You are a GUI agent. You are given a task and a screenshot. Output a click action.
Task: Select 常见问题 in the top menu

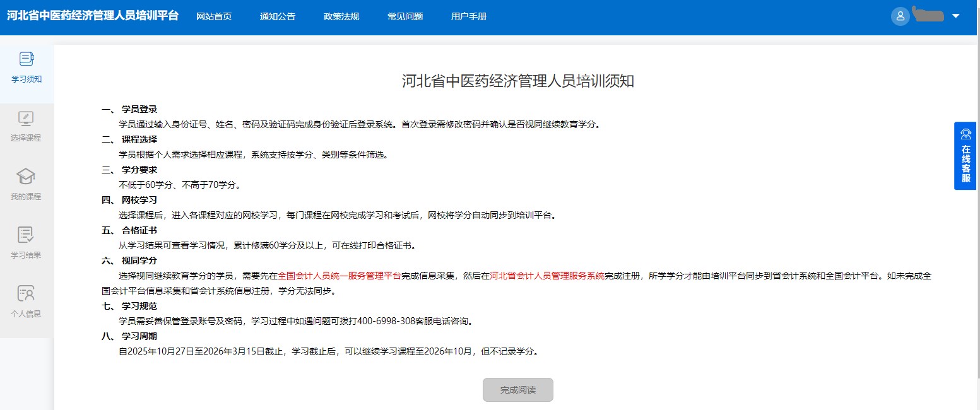[x=405, y=16]
